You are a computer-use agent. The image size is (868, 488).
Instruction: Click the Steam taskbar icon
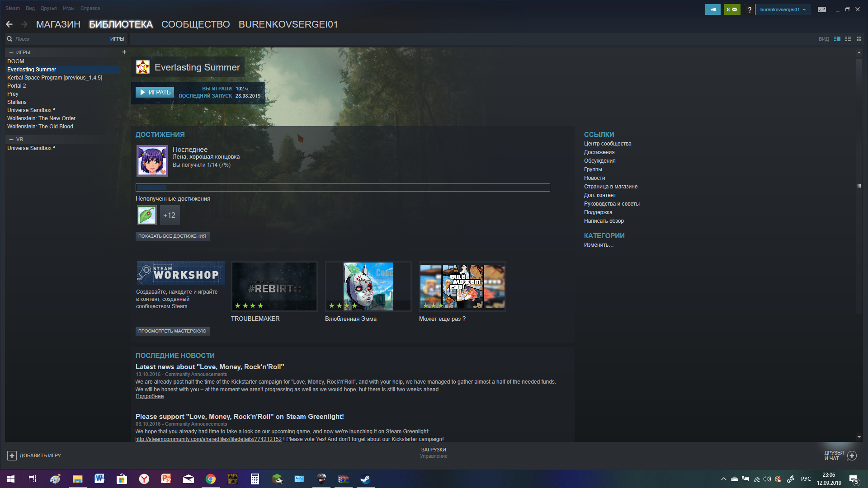[x=365, y=479]
